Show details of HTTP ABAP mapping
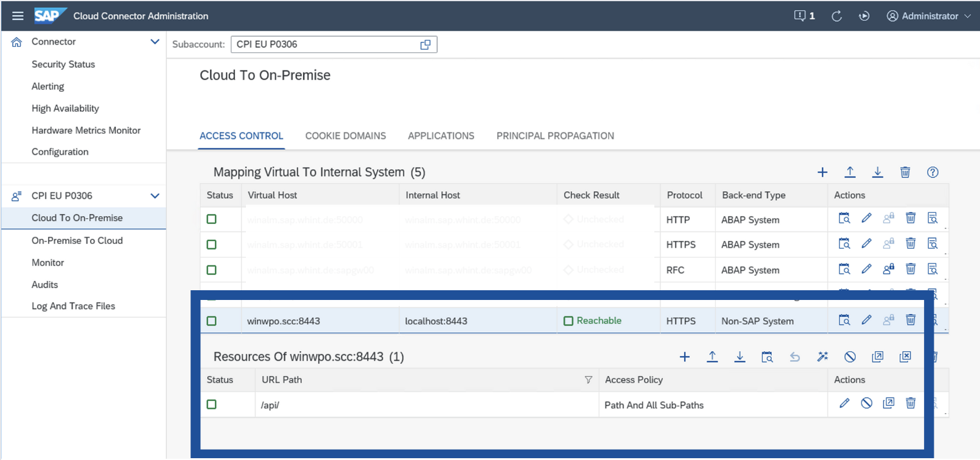980x460 pixels. [933, 218]
